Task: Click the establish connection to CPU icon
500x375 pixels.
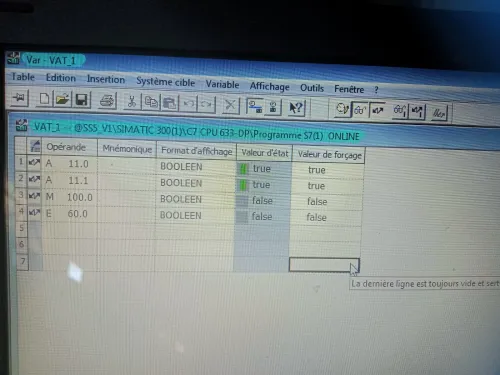Action: coord(255,106)
